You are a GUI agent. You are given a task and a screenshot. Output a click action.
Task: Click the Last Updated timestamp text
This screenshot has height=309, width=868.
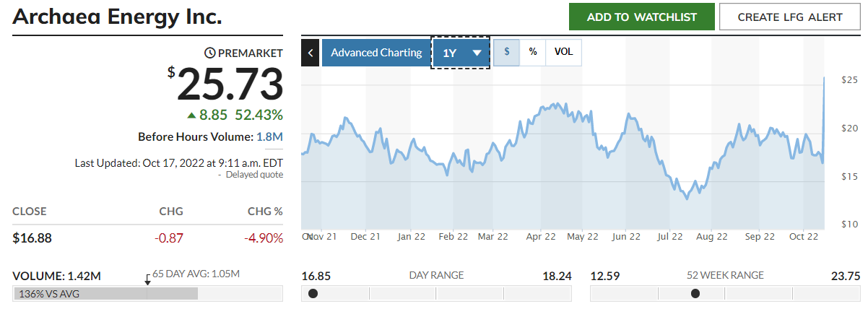pos(179,163)
